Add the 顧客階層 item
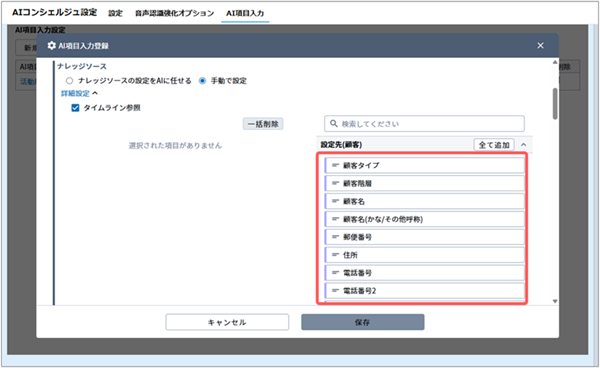Screen dimensions: 600x368 (424, 183)
